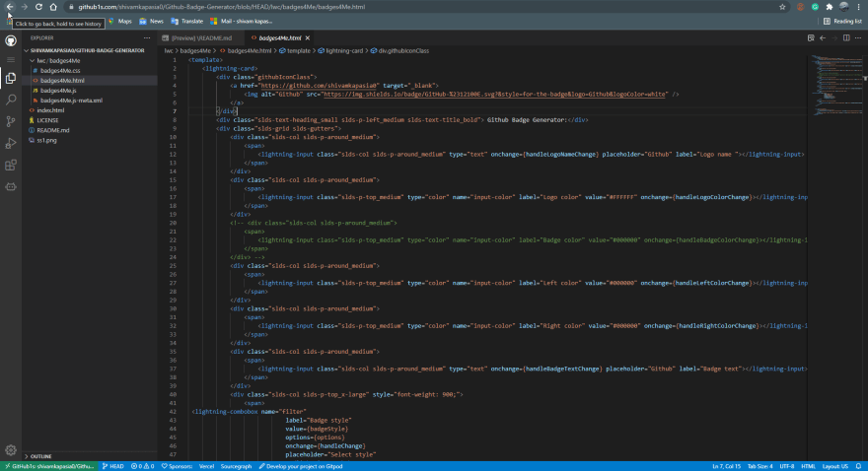Open editor more actions ellipsis
Viewport: 868px width, 471px height.
(858, 38)
